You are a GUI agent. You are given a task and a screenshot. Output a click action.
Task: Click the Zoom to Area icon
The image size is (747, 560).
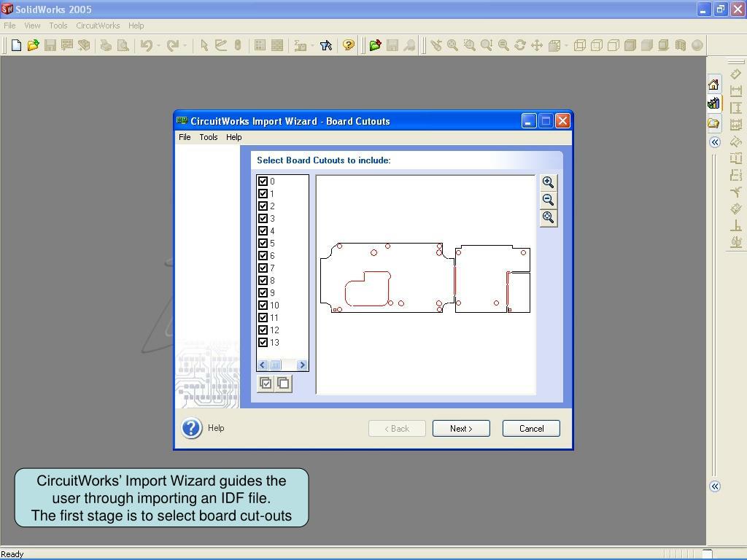click(470, 45)
